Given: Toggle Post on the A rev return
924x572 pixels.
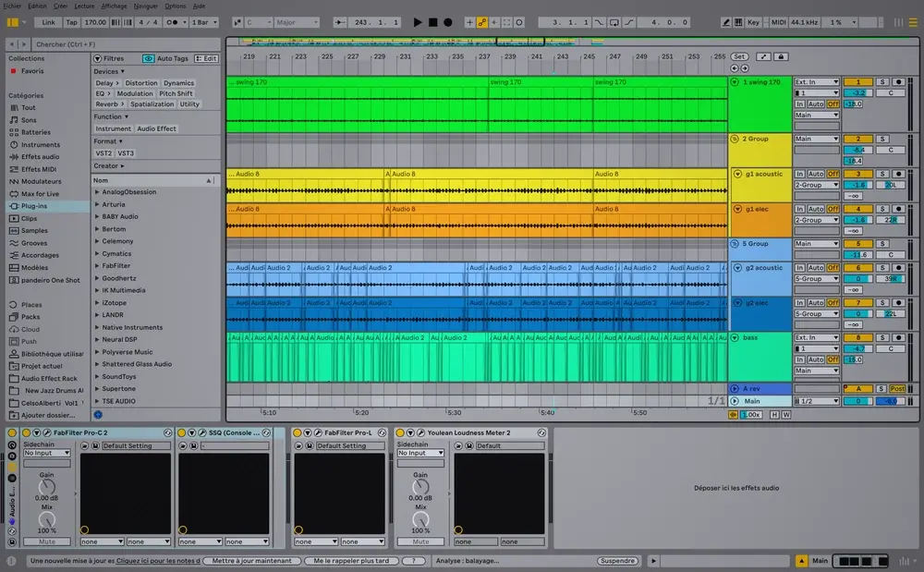Looking at the screenshot, I should pos(897,389).
